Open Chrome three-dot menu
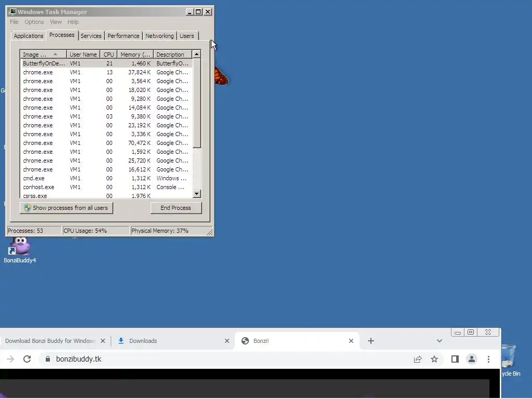The width and height of the screenshot is (532, 399). coord(488,359)
